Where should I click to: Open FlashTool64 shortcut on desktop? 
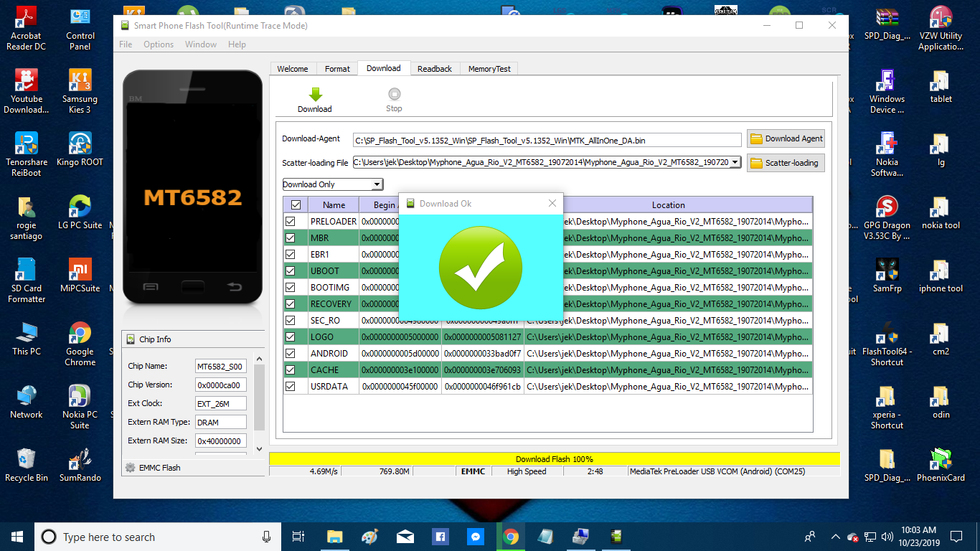(887, 344)
